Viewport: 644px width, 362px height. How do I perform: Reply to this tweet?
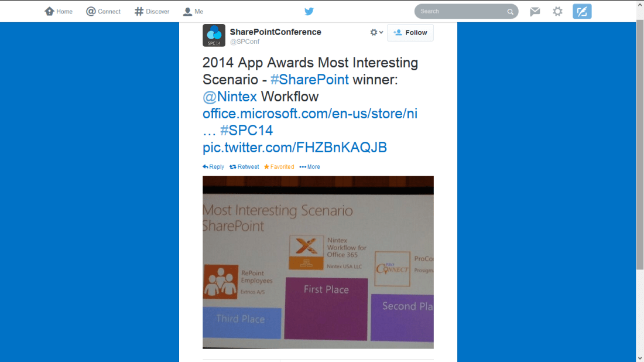(x=214, y=167)
